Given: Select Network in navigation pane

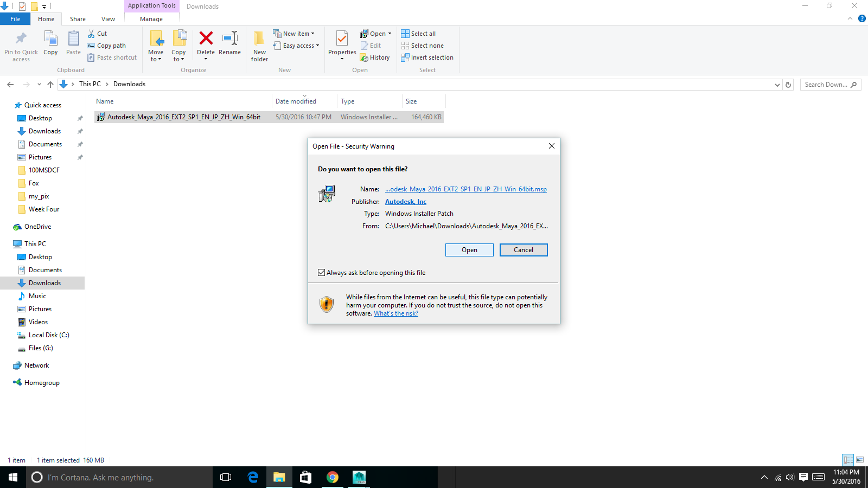Looking at the screenshot, I should (x=36, y=365).
